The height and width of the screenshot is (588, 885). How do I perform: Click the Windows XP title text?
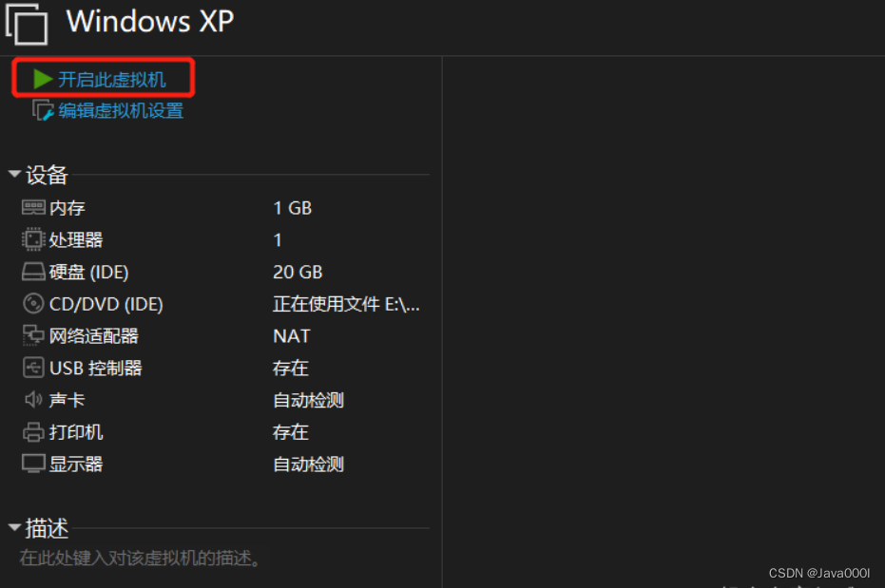coord(150,22)
